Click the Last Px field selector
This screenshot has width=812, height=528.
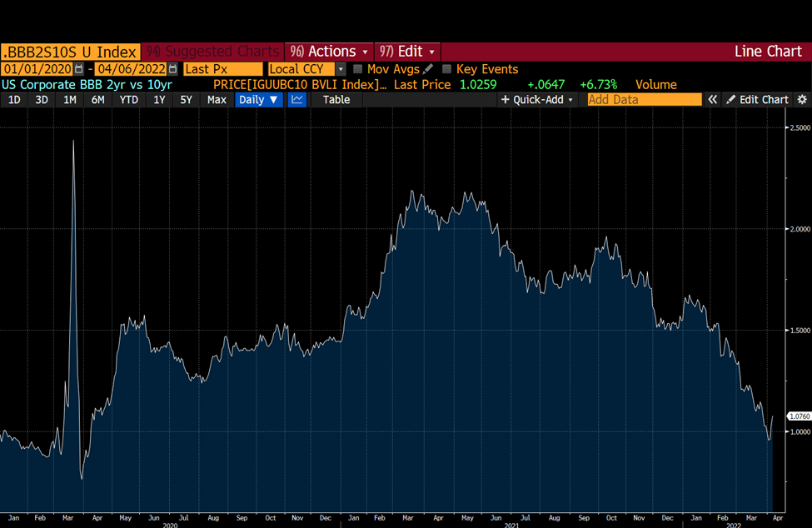[222, 69]
